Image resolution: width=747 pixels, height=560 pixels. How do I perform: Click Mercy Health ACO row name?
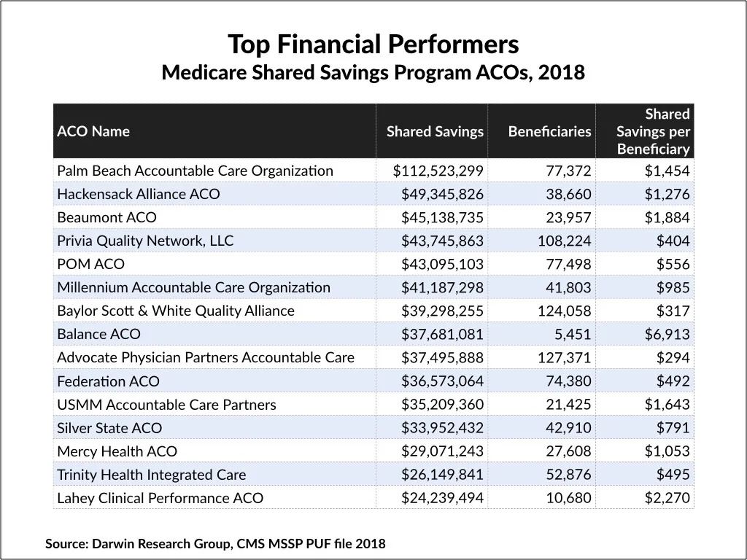117,451
